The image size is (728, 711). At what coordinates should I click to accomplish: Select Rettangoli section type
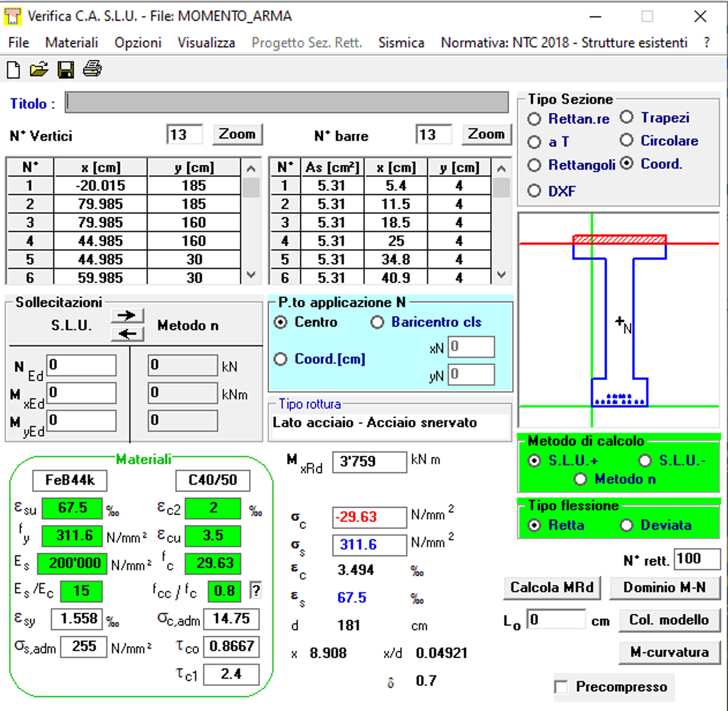click(x=534, y=165)
